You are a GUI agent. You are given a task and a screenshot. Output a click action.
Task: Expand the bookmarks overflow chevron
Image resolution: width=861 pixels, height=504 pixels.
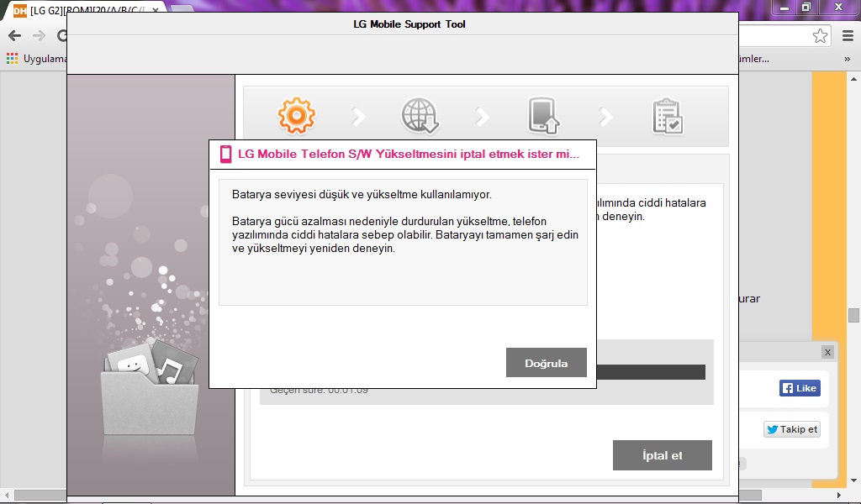[848, 59]
